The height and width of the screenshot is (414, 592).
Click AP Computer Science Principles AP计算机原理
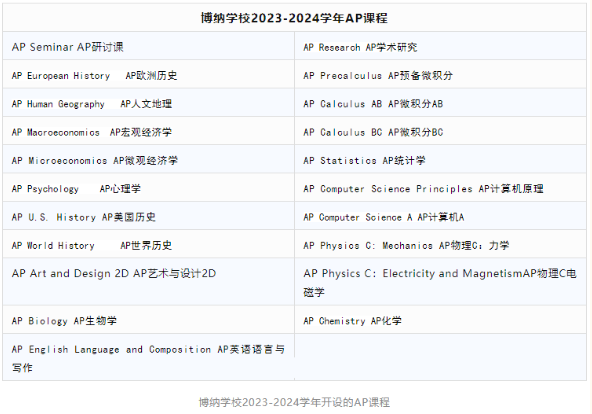click(441, 188)
